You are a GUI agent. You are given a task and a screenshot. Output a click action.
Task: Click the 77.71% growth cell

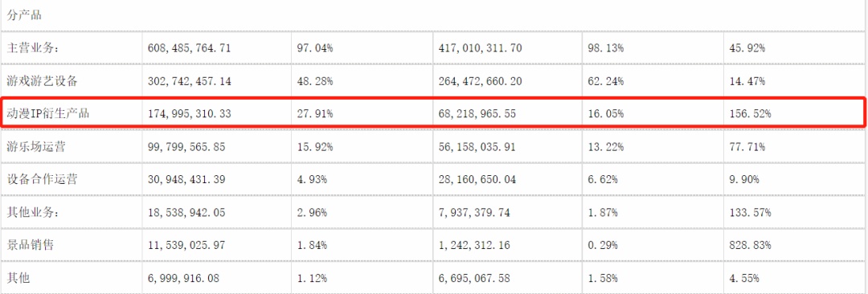[x=747, y=147]
